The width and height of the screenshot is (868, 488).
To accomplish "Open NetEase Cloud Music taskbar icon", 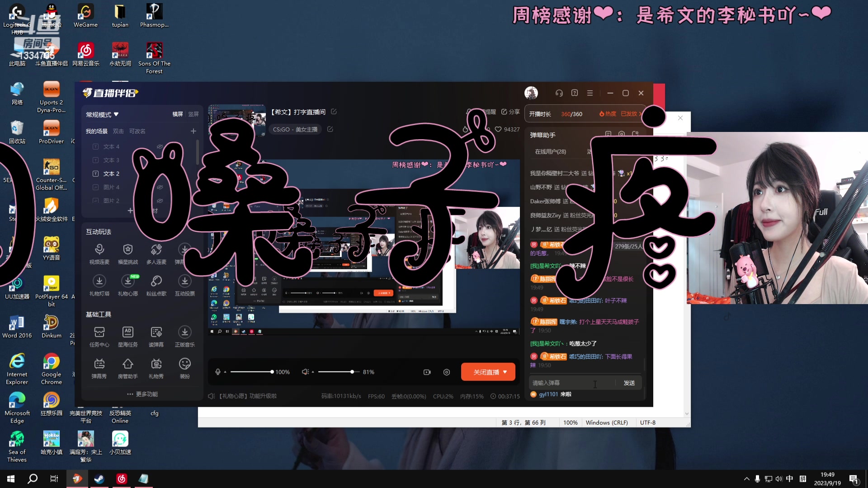I will pyautogui.click(x=121, y=479).
